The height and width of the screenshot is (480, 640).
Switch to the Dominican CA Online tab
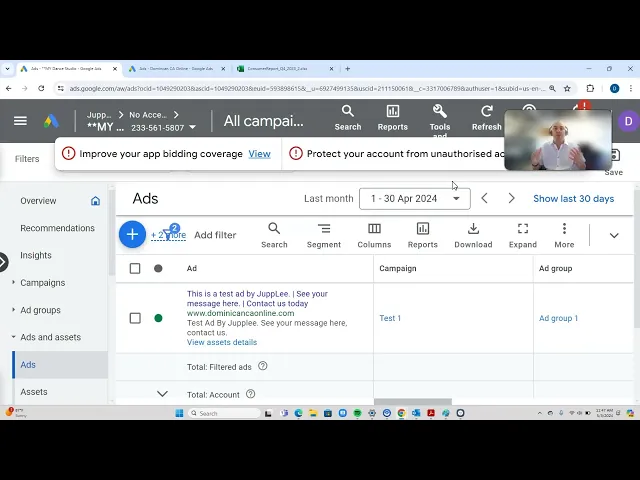click(x=176, y=69)
